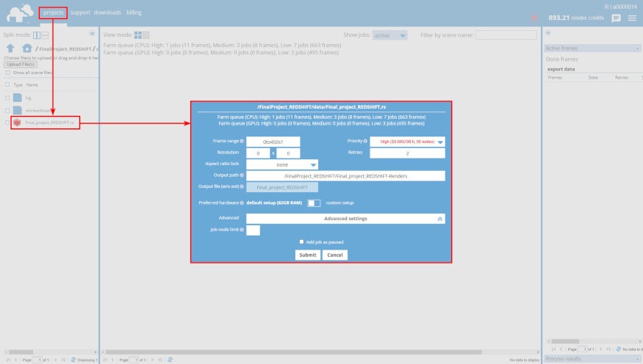The height and width of the screenshot is (364, 643).
Task: Open the chat messages icon
Action: [x=616, y=18]
